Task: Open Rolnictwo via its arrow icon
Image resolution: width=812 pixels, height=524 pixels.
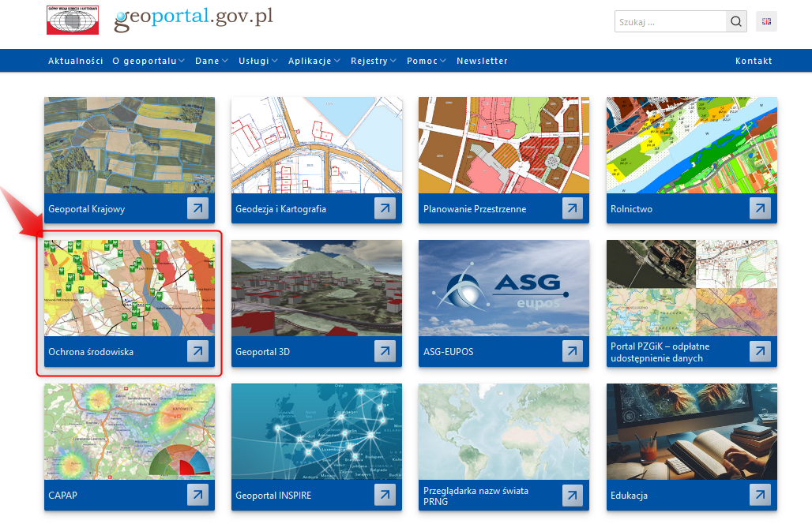Action: click(760, 208)
